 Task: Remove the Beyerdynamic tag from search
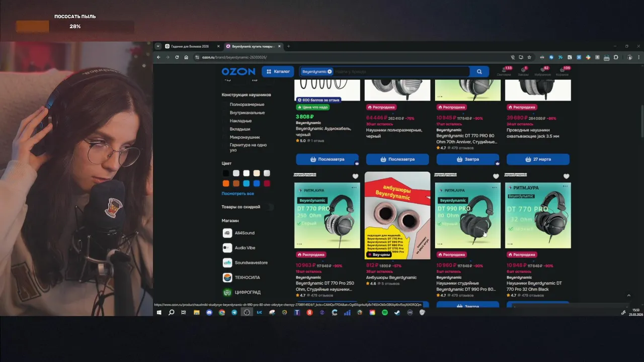point(330,71)
